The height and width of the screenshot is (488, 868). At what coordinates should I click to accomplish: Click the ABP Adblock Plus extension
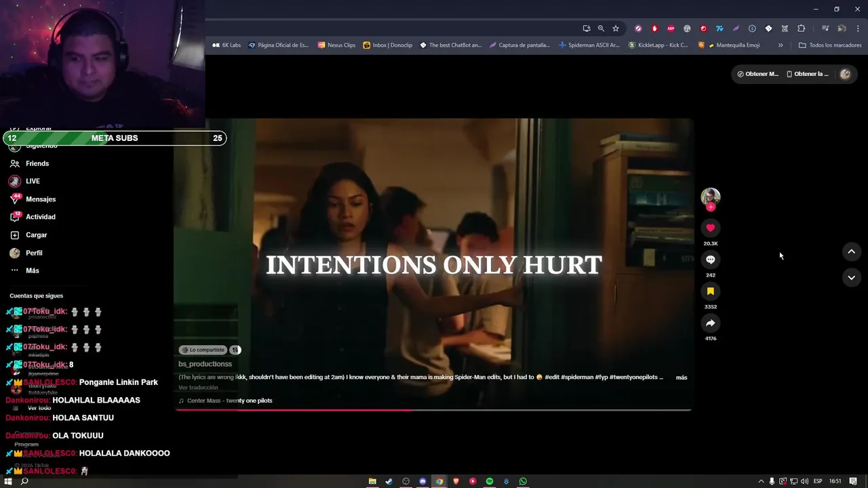[x=671, y=28]
